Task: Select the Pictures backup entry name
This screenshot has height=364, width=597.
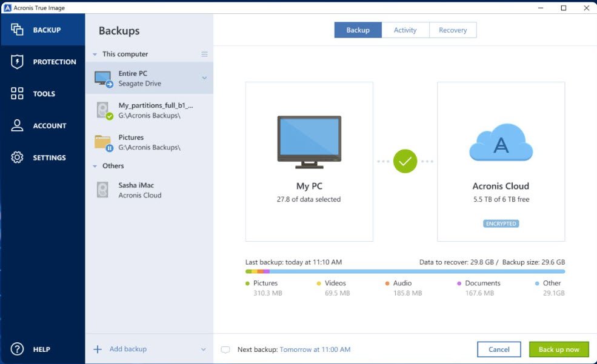Action: tap(131, 137)
